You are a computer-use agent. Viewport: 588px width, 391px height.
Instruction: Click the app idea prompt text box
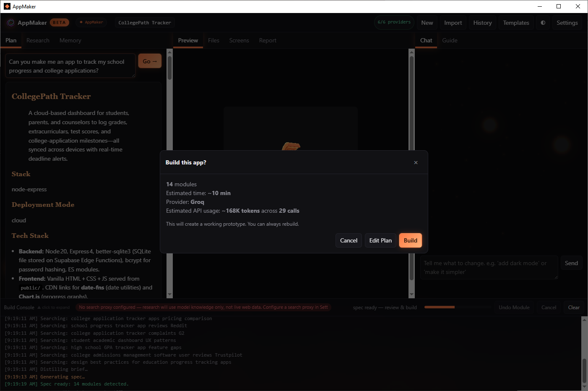click(x=70, y=66)
